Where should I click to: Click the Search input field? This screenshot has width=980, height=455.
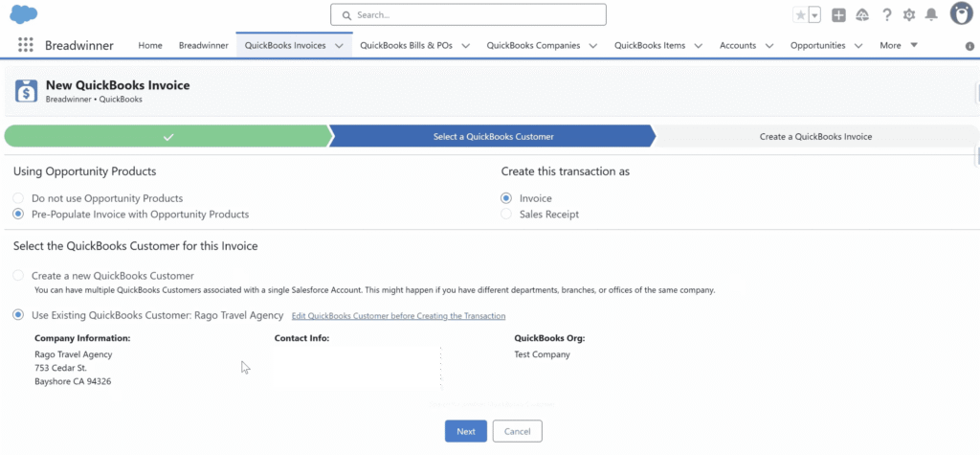tap(469, 14)
